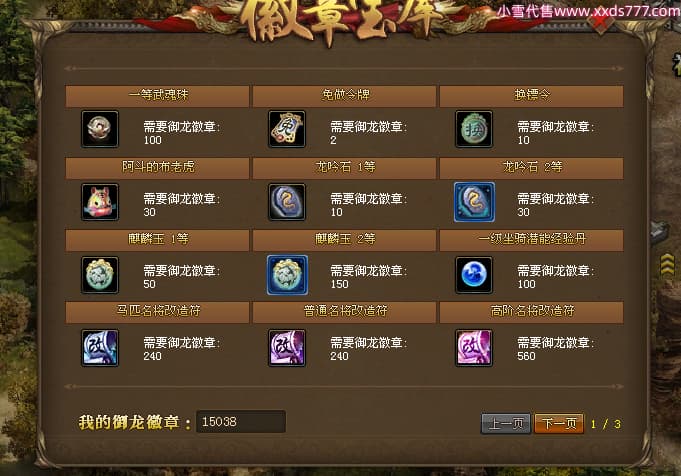The width and height of the screenshot is (681, 476).
Task: Expand the yellow chevron arrows on right edge
Action: coord(668,264)
